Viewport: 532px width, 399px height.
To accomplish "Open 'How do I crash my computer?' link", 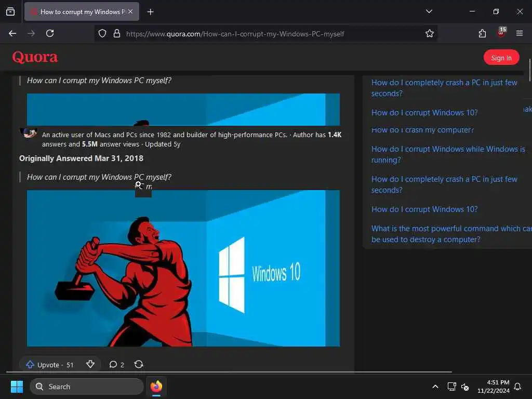I will click(422, 130).
